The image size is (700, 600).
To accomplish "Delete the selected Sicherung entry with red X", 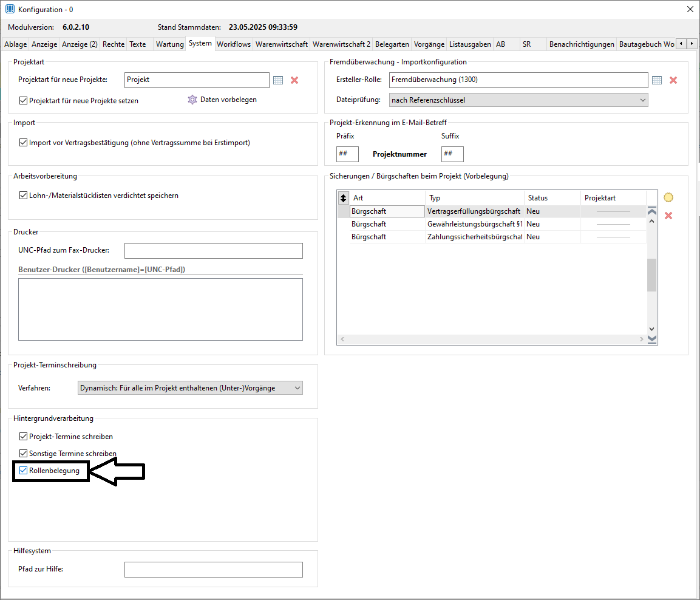I will pos(668,216).
